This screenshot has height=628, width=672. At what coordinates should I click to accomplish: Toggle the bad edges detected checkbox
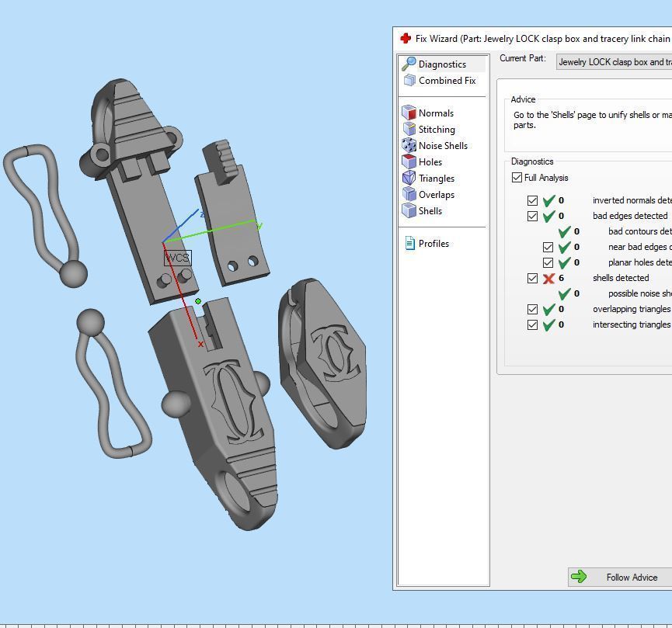pyautogui.click(x=532, y=216)
